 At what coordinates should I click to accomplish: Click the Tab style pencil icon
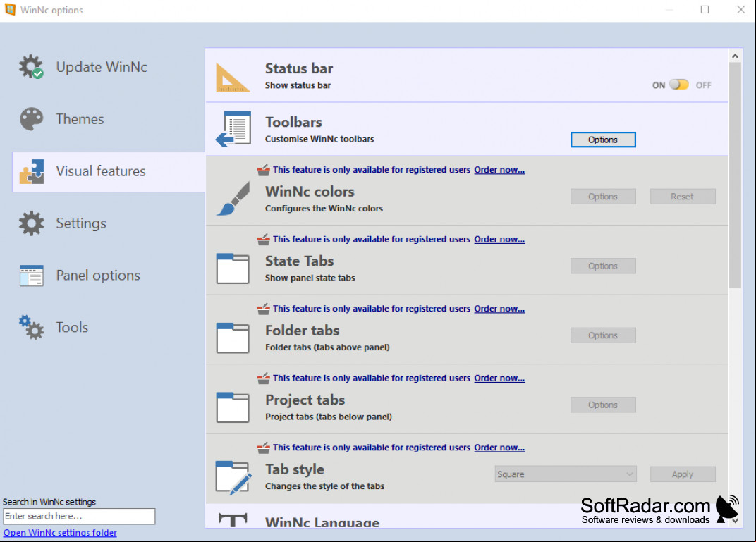coord(233,477)
